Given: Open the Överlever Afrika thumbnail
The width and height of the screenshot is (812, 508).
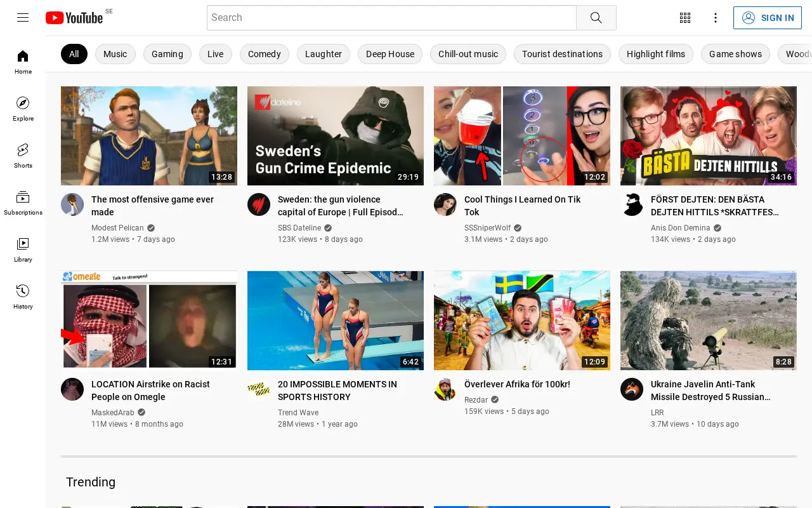Looking at the screenshot, I should (x=522, y=321).
